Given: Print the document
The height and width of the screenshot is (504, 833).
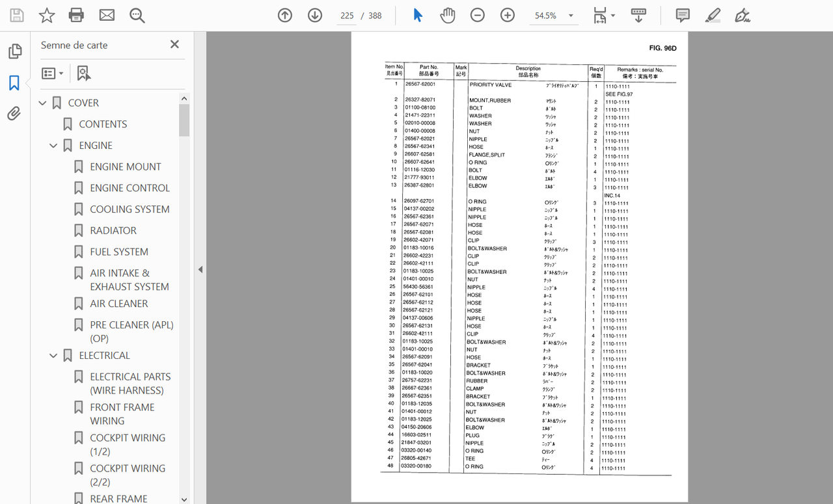Looking at the screenshot, I should coord(77,16).
